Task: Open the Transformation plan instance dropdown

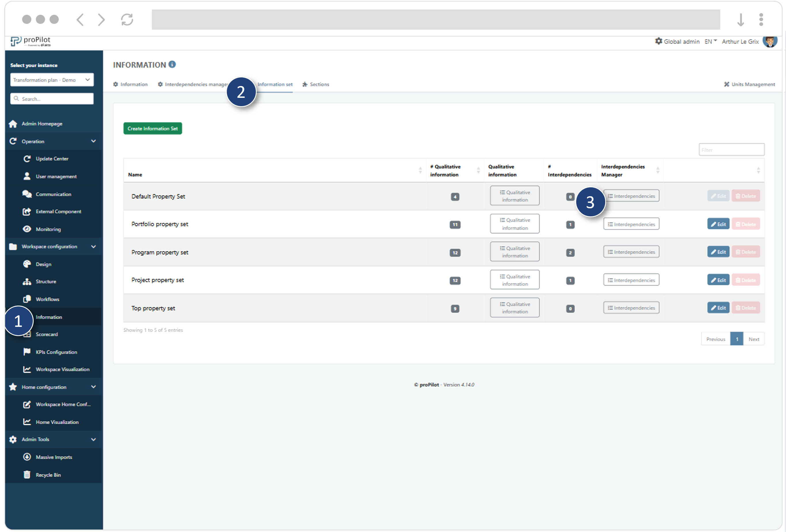Action: 52,80
